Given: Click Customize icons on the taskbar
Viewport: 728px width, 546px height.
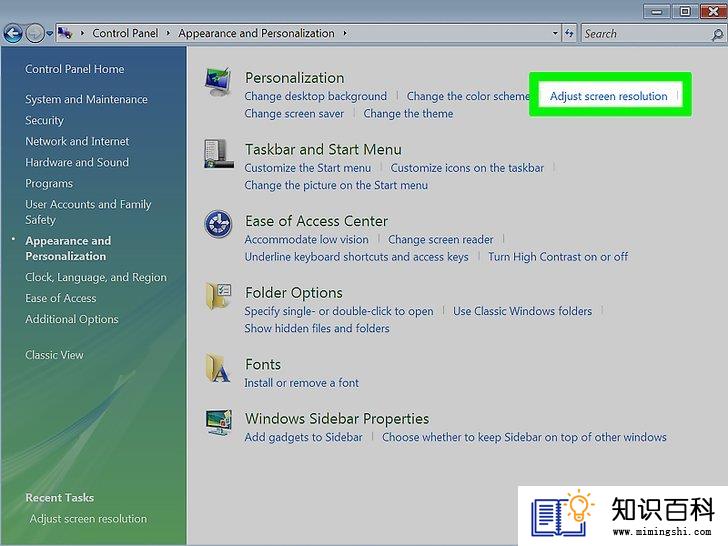Looking at the screenshot, I should coord(467,168).
